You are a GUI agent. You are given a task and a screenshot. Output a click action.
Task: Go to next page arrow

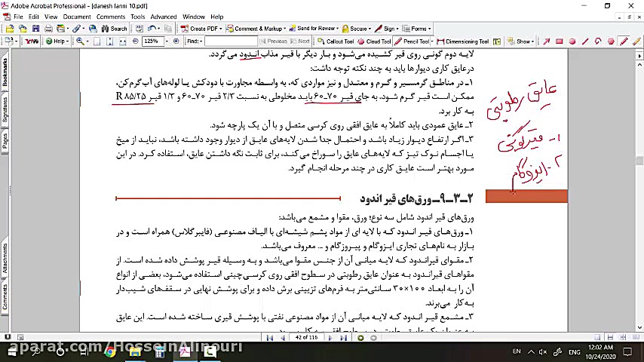click(330, 338)
